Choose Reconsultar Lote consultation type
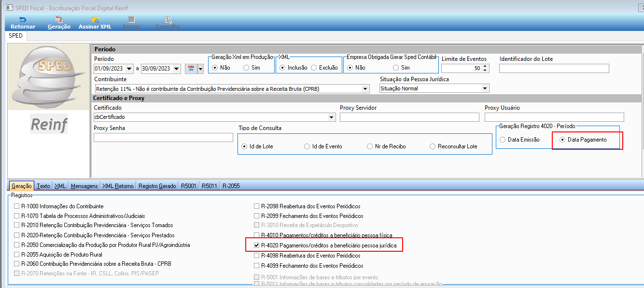Viewport: 644px width, 288px height. pos(453,146)
